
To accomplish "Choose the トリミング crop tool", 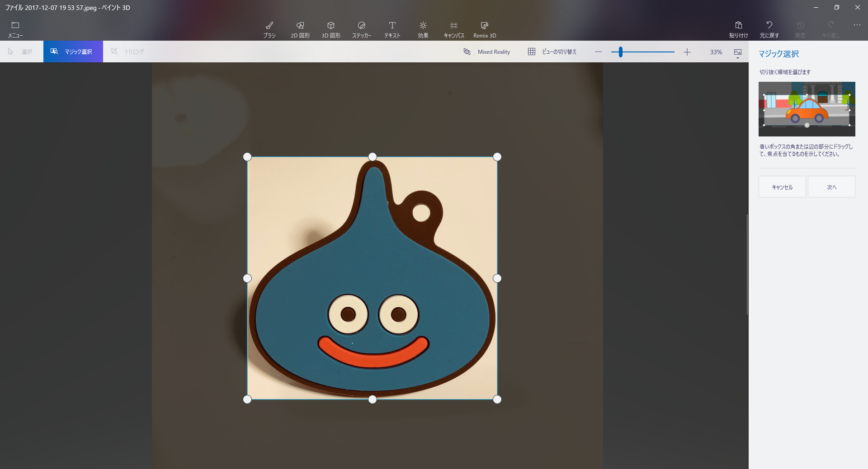I will tap(127, 52).
